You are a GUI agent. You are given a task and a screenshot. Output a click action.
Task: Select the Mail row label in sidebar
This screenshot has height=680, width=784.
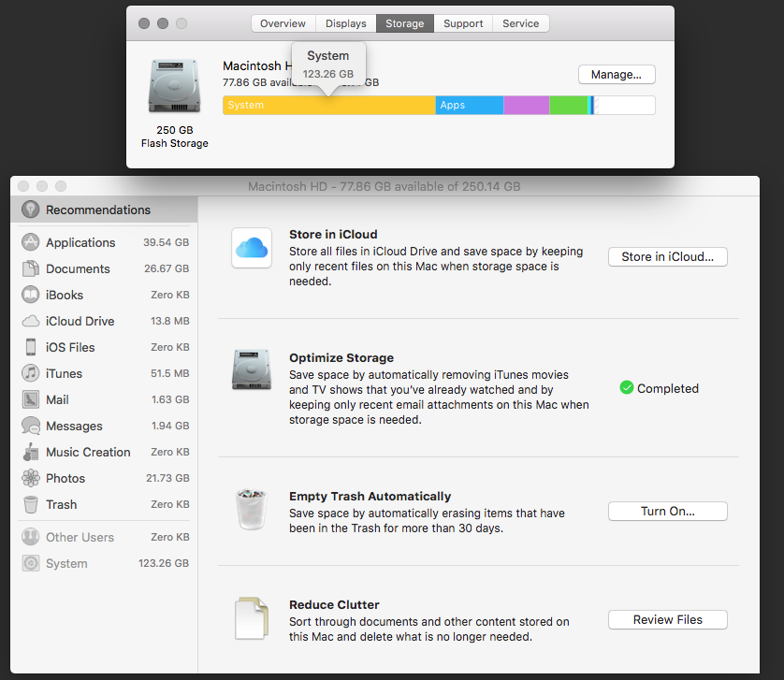[57, 399]
